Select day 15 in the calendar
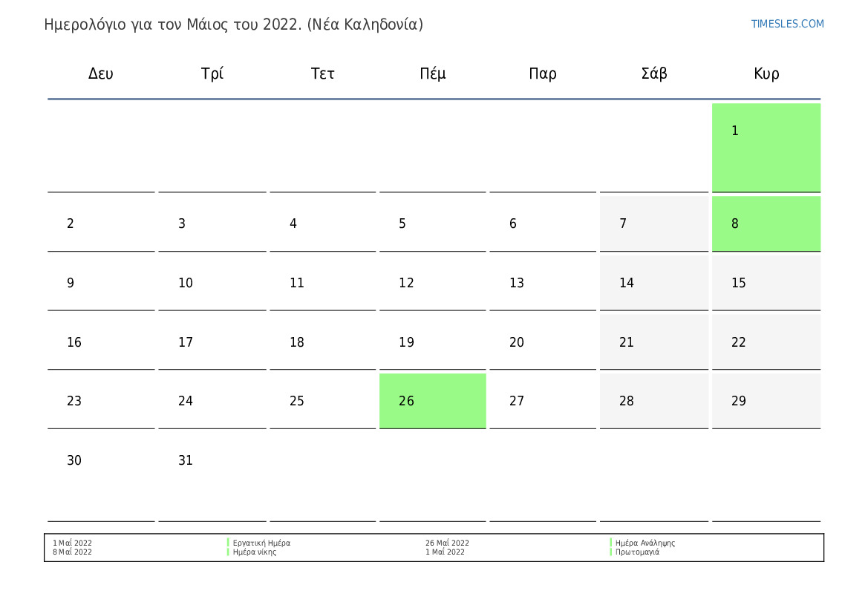This screenshot has height=614, width=868. click(x=766, y=282)
